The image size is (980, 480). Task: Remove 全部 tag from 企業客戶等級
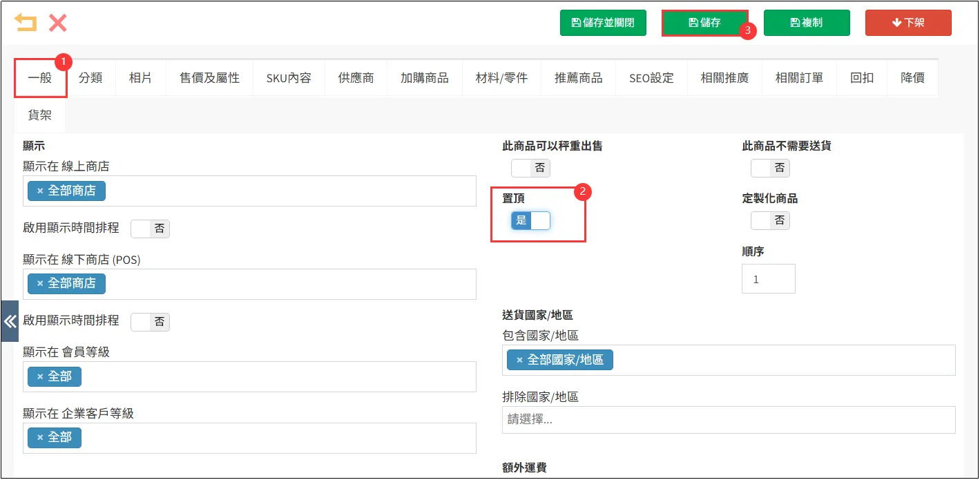point(40,437)
